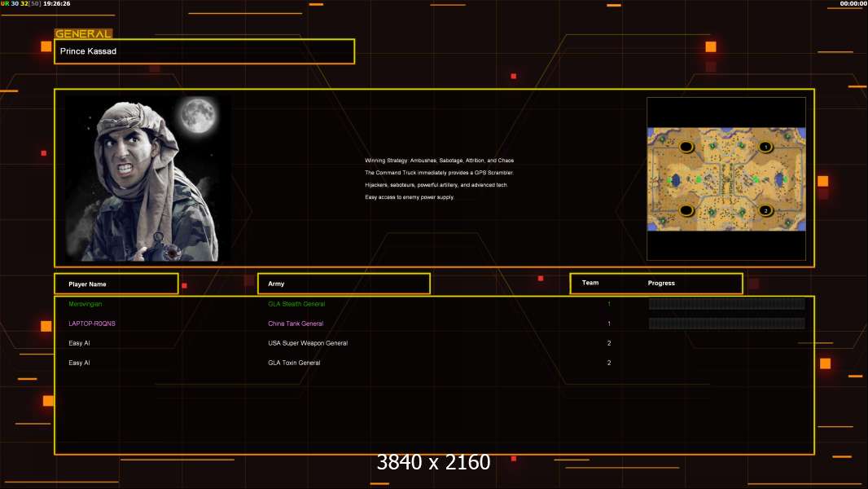The image size is (868, 489).
Task: Click the 00:00:00 game timer
Action: 853,3
